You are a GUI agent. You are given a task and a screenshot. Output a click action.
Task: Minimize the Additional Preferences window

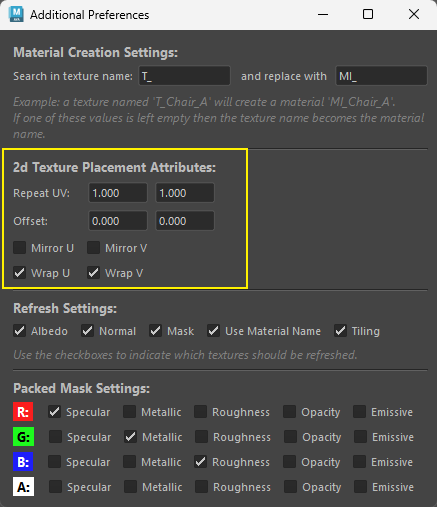click(x=323, y=14)
